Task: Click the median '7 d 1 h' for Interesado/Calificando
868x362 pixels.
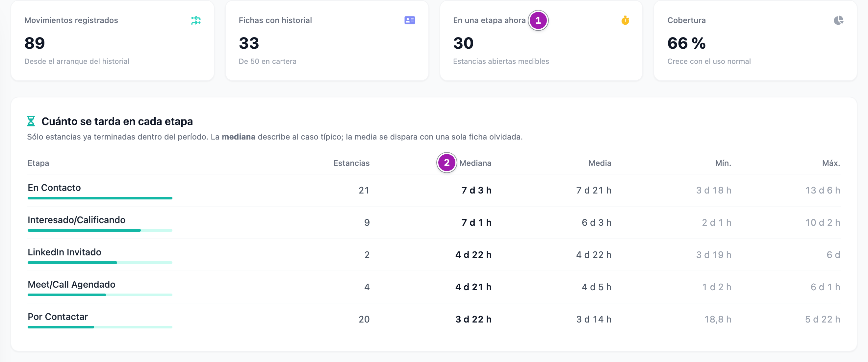Action: (476, 223)
